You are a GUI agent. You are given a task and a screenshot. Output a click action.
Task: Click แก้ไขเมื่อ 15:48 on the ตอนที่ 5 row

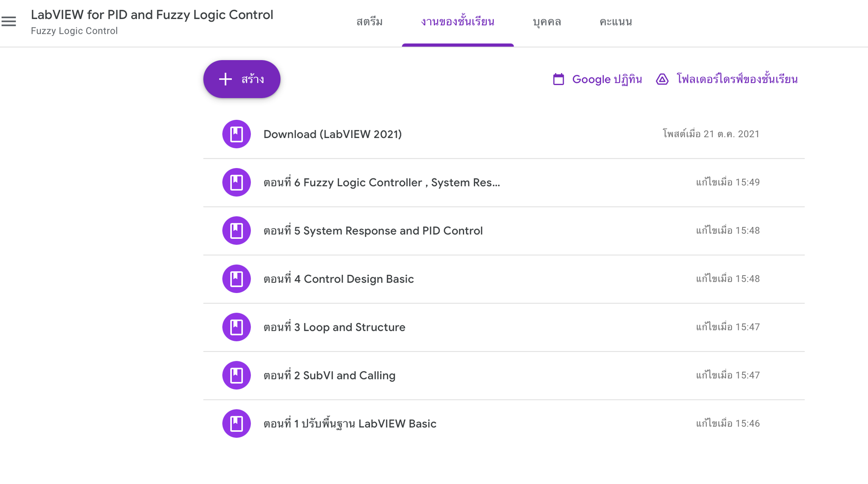[x=728, y=231]
